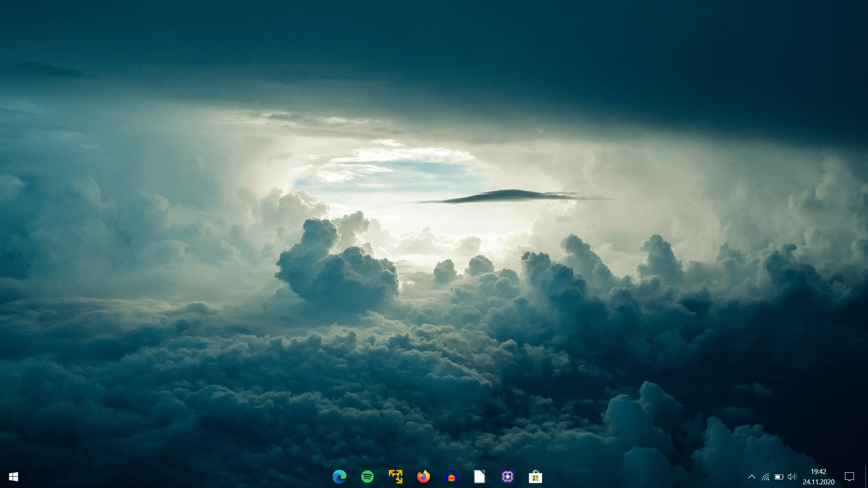Open the Microsoft Store shopping bag
This screenshot has height=488, width=868.
click(x=535, y=477)
